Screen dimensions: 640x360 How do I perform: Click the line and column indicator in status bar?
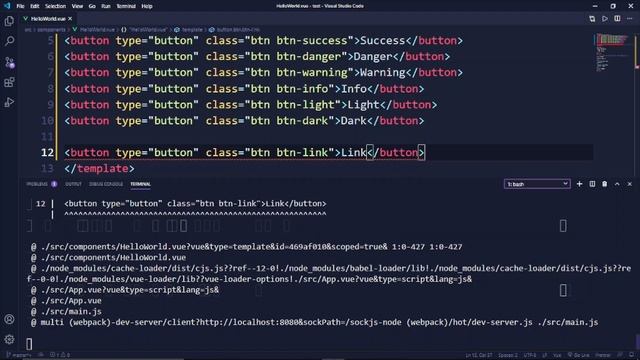479,355
